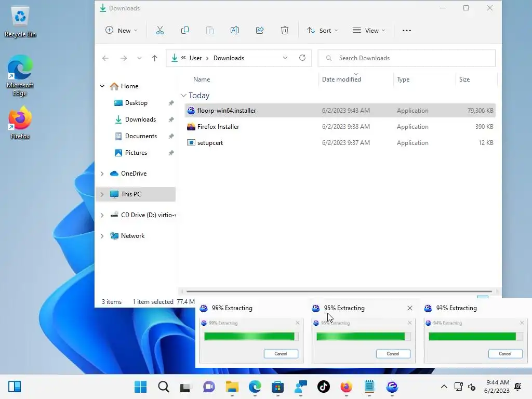Cancel the 99% Extracting dialog
The width and height of the screenshot is (532, 399).
pos(281,353)
